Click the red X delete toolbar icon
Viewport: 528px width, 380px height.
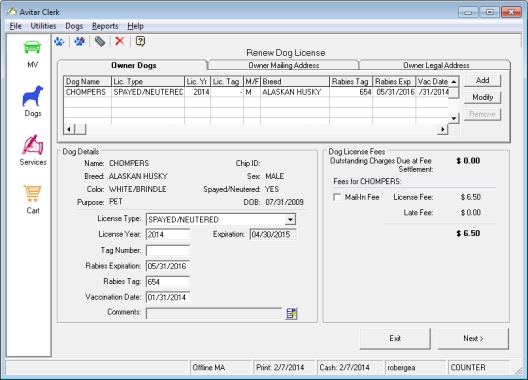coord(120,41)
